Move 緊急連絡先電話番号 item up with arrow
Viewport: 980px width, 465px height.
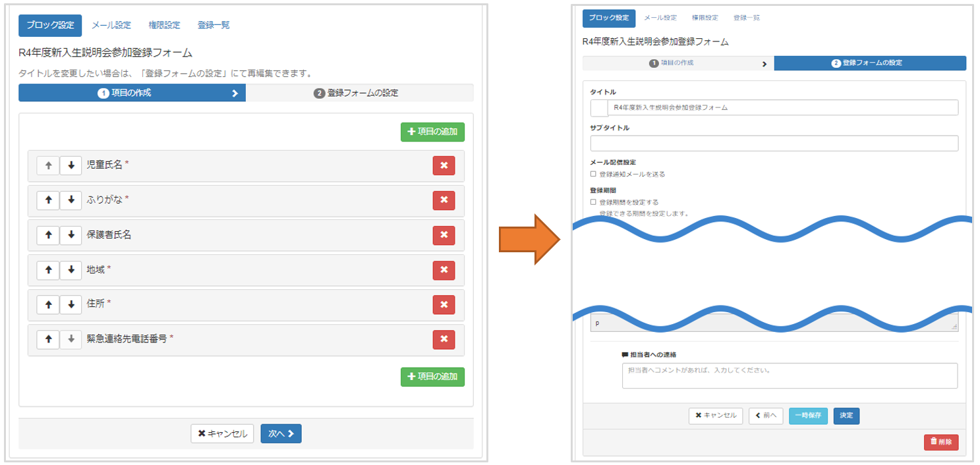(48, 339)
